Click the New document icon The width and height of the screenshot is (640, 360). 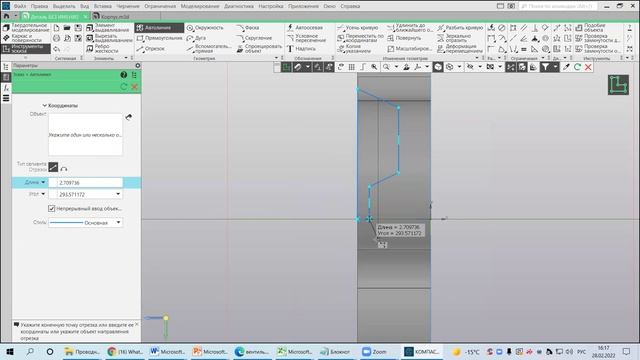pyautogui.click(x=56, y=28)
